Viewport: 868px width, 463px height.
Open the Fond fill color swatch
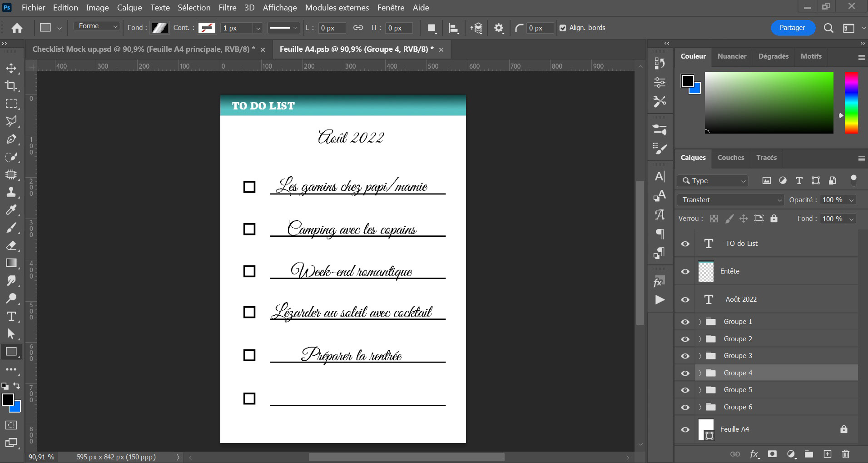tap(159, 28)
